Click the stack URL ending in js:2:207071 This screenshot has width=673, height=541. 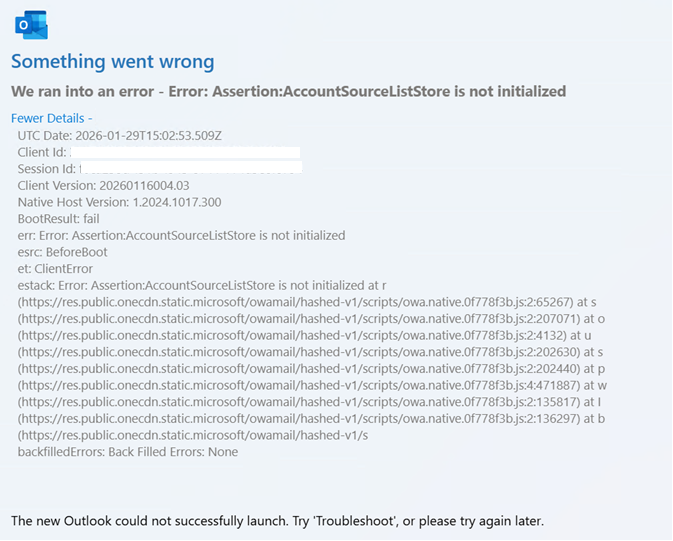tap(299, 319)
